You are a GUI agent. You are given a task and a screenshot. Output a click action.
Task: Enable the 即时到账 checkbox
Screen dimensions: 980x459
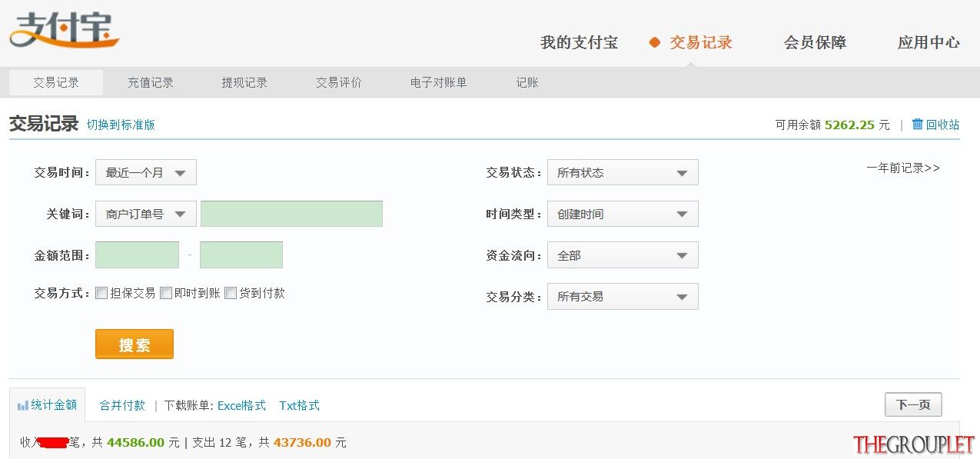point(166,293)
